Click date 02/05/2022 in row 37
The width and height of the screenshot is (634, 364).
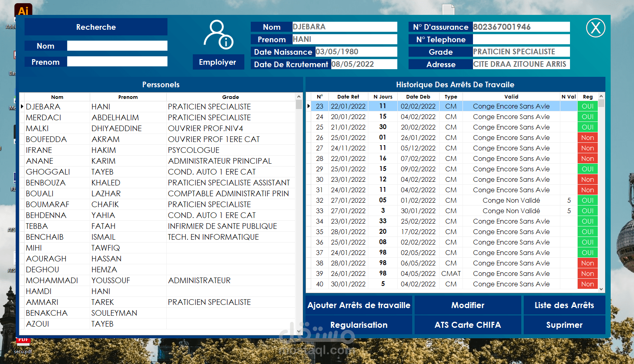pyautogui.click(x=418, y=253)
